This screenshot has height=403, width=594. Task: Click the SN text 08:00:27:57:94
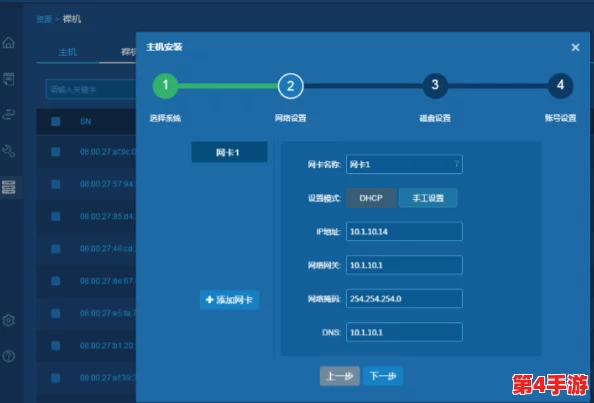click(108, 184)
